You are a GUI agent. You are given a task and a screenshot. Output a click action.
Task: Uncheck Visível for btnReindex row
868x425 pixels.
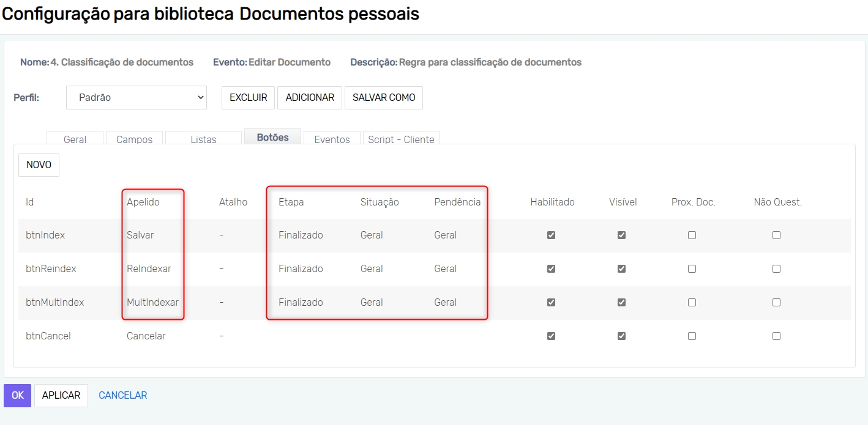coord(621,268)
